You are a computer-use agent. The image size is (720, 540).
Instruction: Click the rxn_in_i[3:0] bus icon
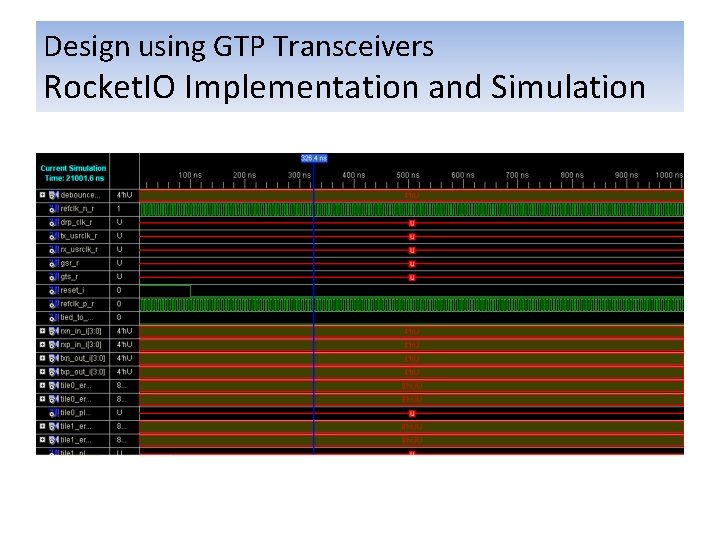tap(54, 331)
